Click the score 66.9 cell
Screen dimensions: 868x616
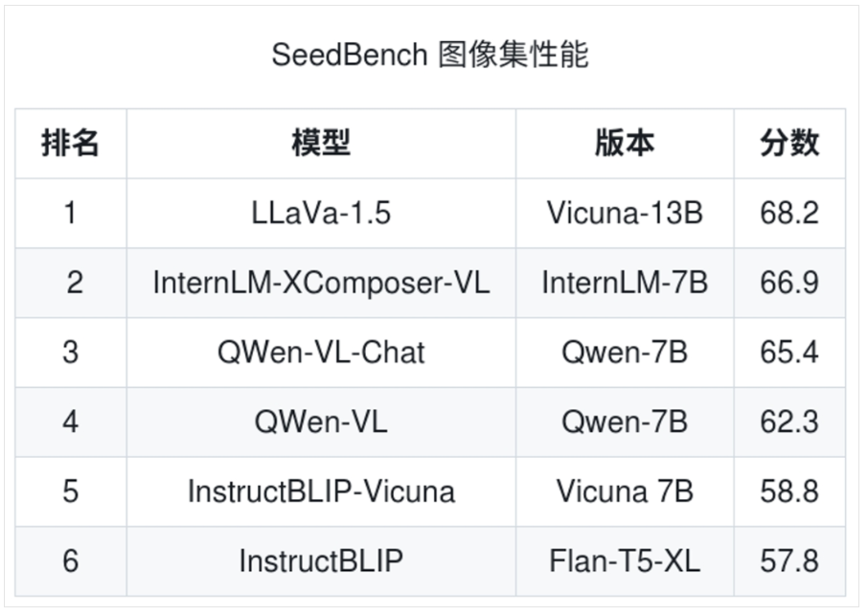click(x=789, y=283)
